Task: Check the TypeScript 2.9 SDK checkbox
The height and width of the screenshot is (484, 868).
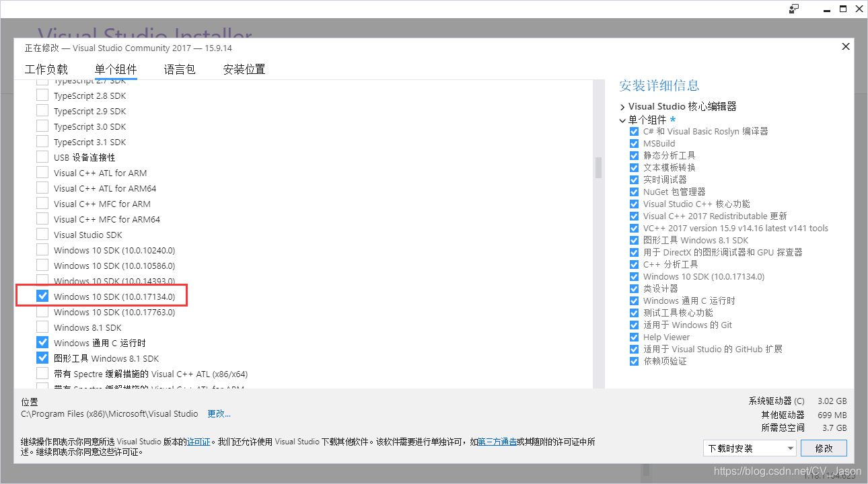Action: pos(42,111)
